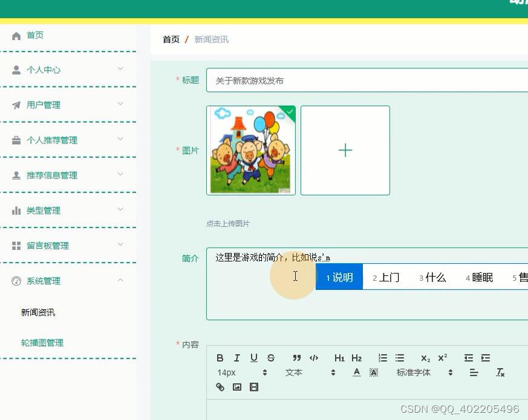Toggle bold formatting in editor toolbar
Viewport: 528px width, 420px height.
(x=220, y=358)
